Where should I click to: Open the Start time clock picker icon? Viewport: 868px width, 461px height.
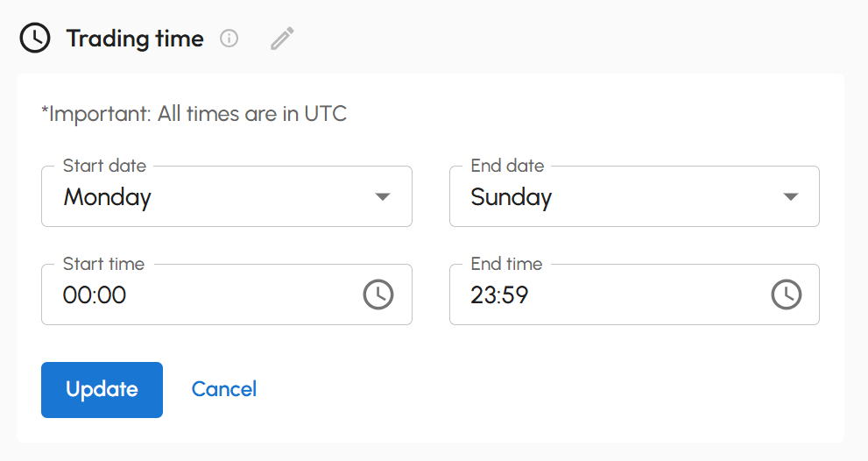[x=378, y=294]
